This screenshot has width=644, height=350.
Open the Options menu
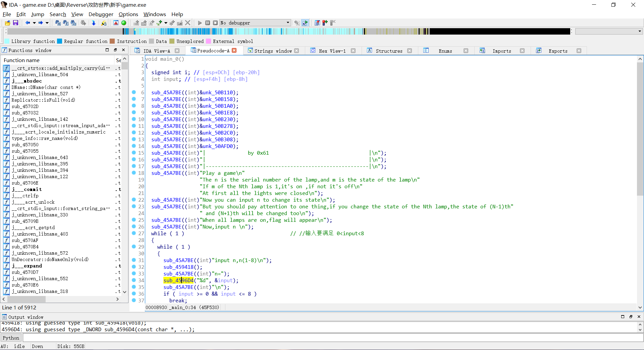(128, 14)
